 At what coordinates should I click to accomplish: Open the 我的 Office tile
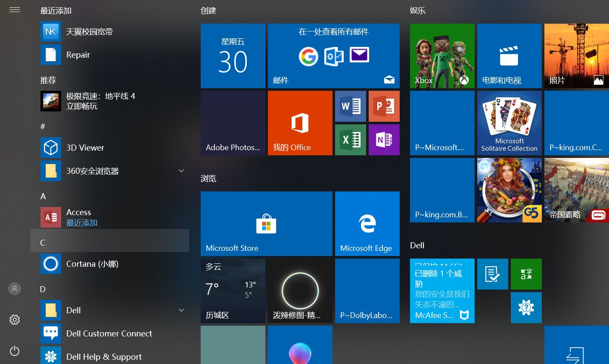300,123
